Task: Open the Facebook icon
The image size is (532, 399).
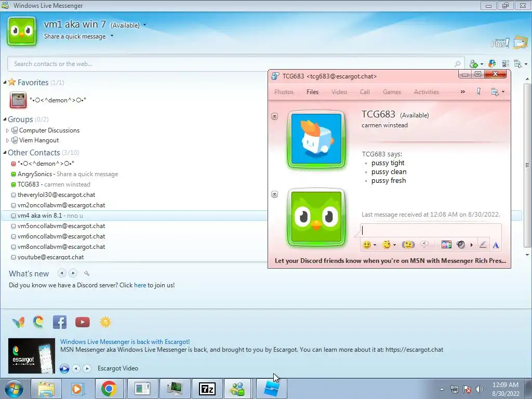Action: [60, 322]
